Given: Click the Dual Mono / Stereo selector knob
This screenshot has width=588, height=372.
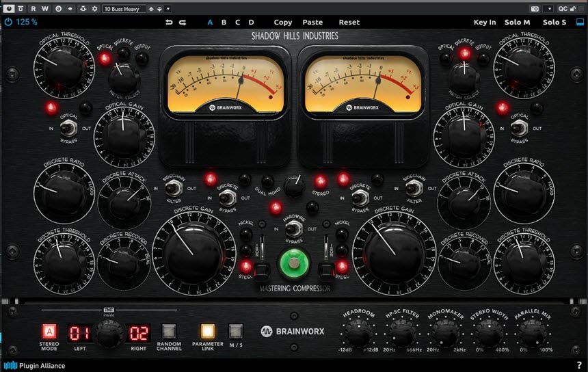Looking at the screenshot, I should tap(295, 187).
